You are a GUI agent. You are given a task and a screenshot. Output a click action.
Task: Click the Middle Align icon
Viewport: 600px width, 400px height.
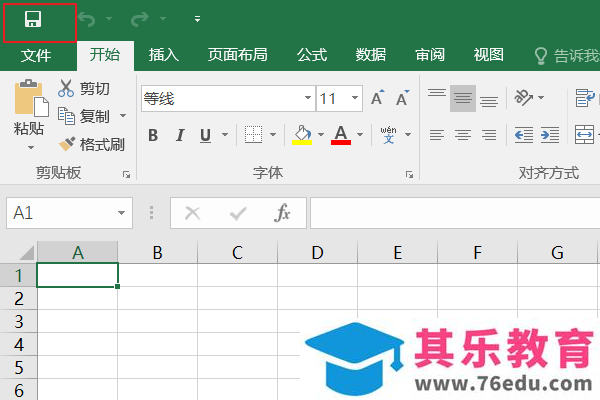(463, 98)
